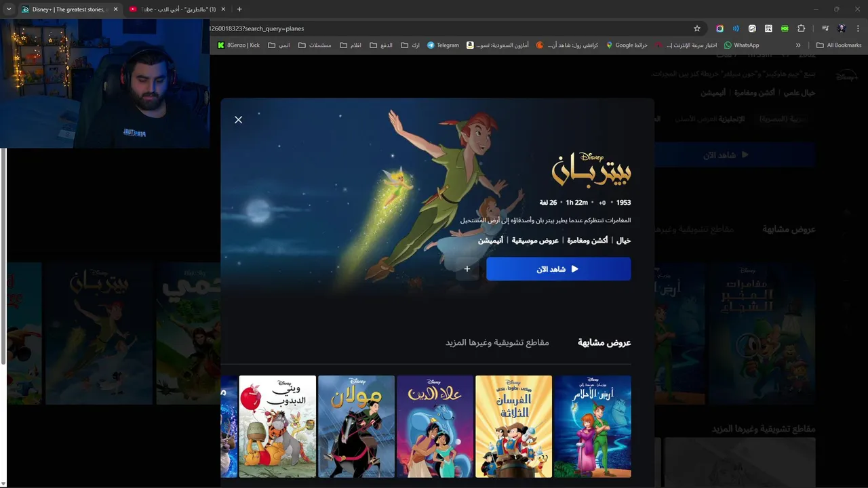Add Peter Pan to watchlist with plus icon
Viewport: 868px width, 488px height.
(x=467, y=269)
